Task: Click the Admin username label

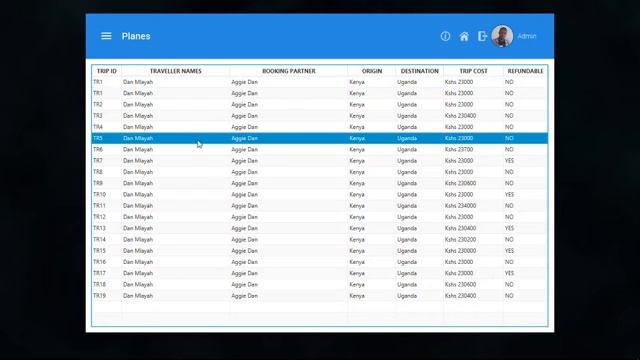Action: tap(527, 36)
